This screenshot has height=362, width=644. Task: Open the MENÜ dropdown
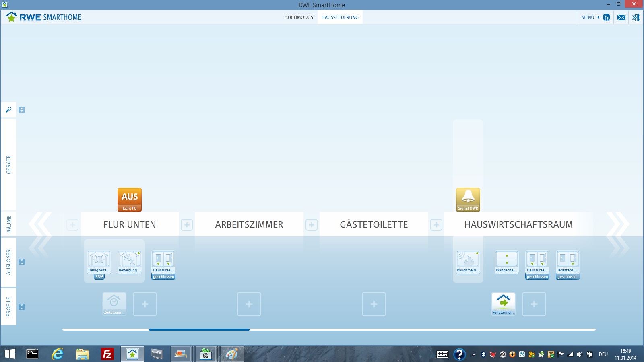pos(590,17)
